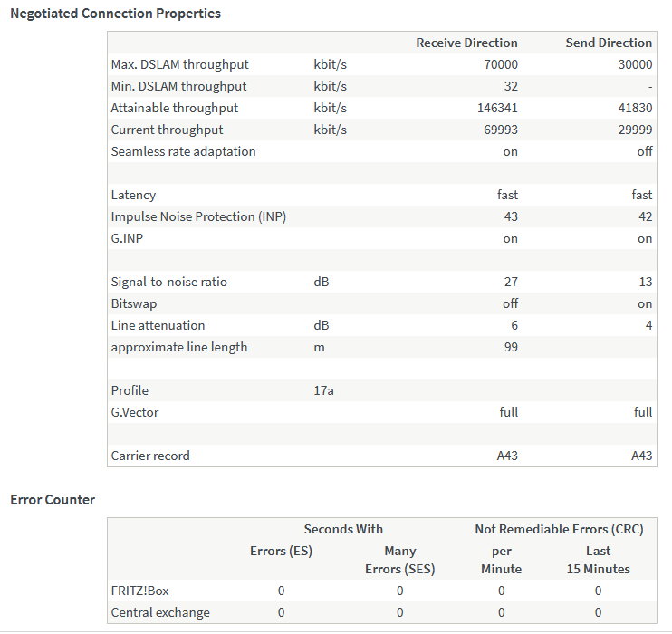Select the Signal-to-noise ratio label
This screenshot has height=634, width=672.
pyautogui.click(x=168, y=282)
